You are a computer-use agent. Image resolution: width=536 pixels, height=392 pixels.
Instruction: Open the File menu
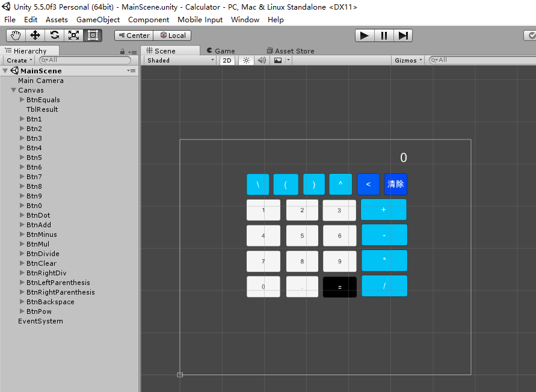pos(10,20)
